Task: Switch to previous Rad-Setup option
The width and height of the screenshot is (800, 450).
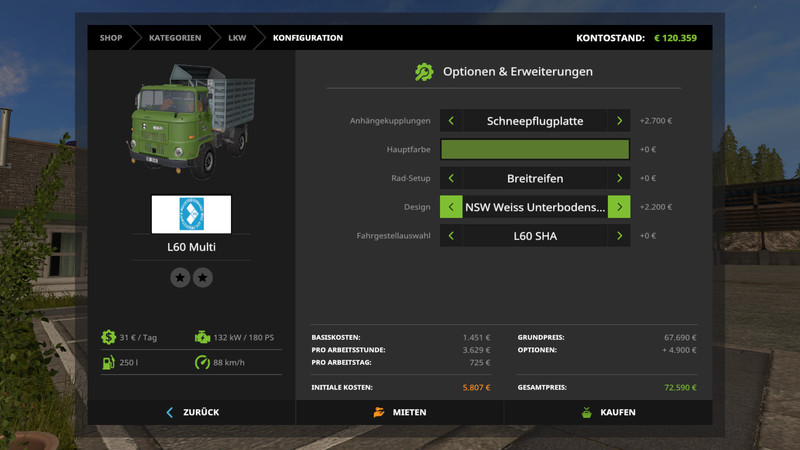Action: click(451, 179)
